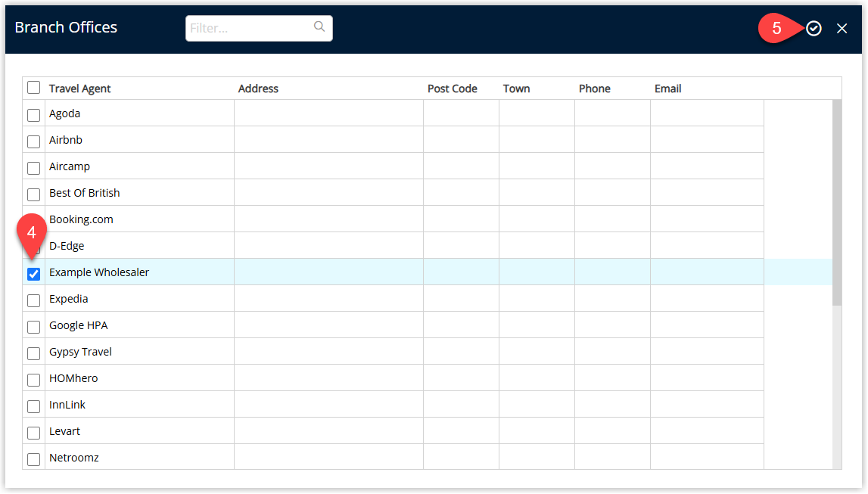Select the Google HPA row name
The height and width of the screenshot is (494, 868).
point(78,325)
